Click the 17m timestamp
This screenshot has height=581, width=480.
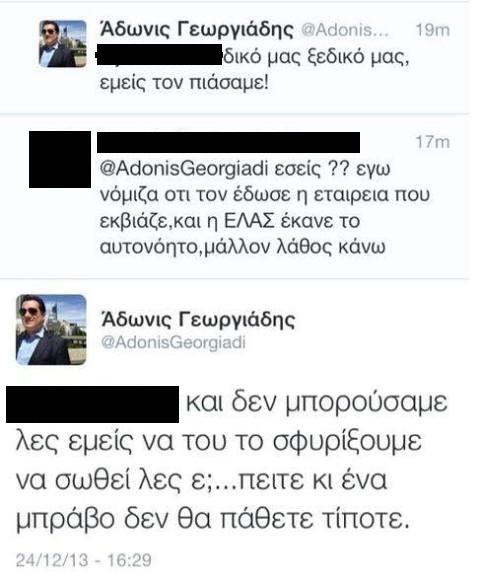[x=433, y=142]
